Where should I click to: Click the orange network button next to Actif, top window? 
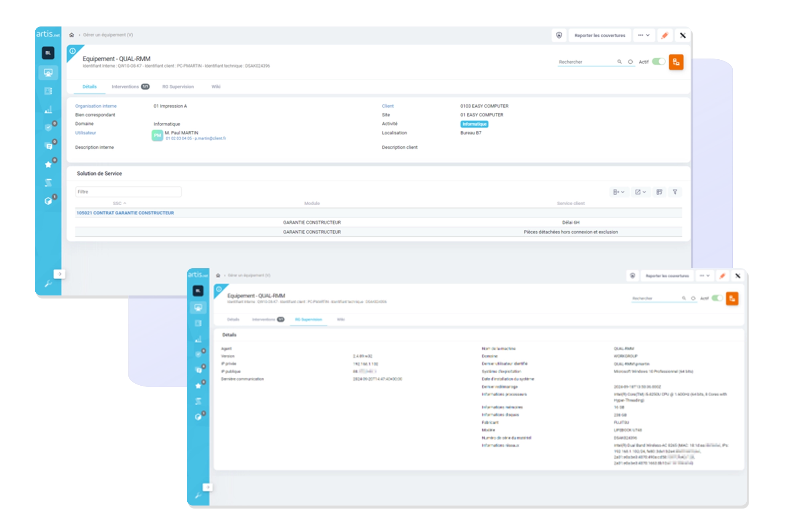pos(676,62)
